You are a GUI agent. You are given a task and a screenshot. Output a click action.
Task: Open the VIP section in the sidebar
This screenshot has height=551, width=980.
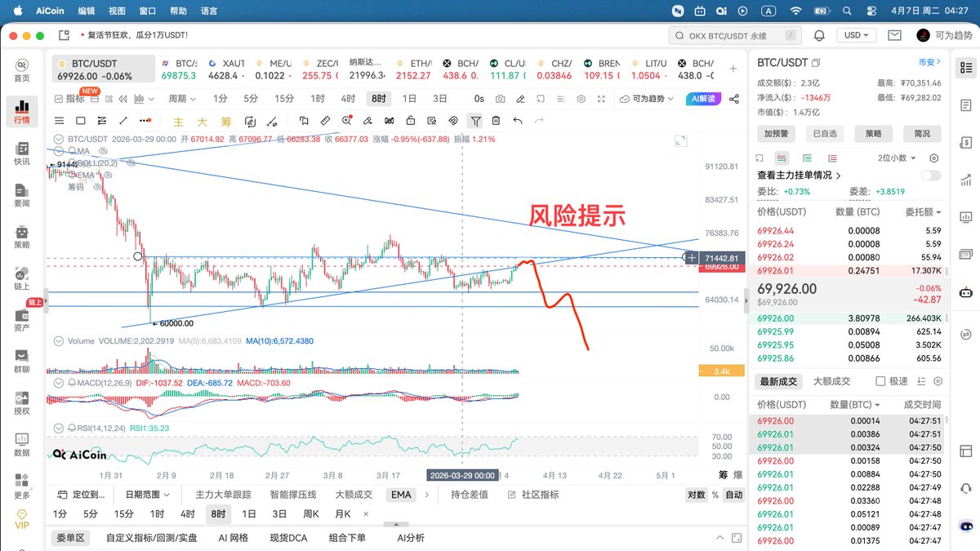pyautogui.click(x=22, y=519)
